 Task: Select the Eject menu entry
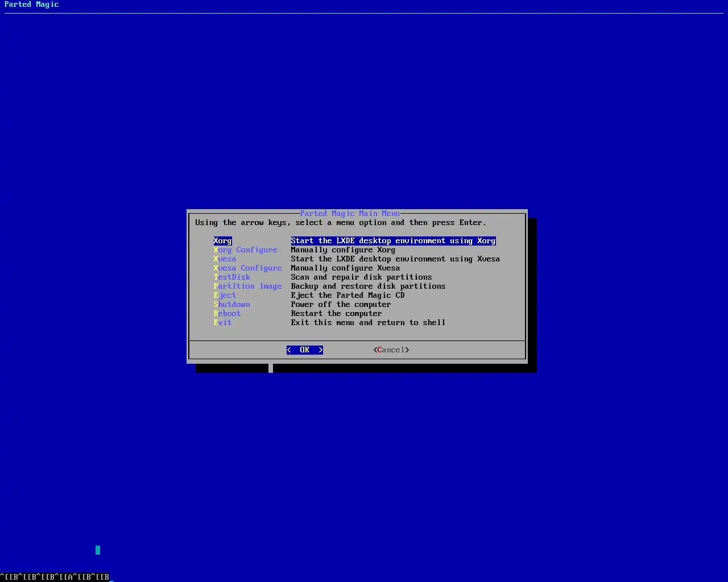coord(225,296)
